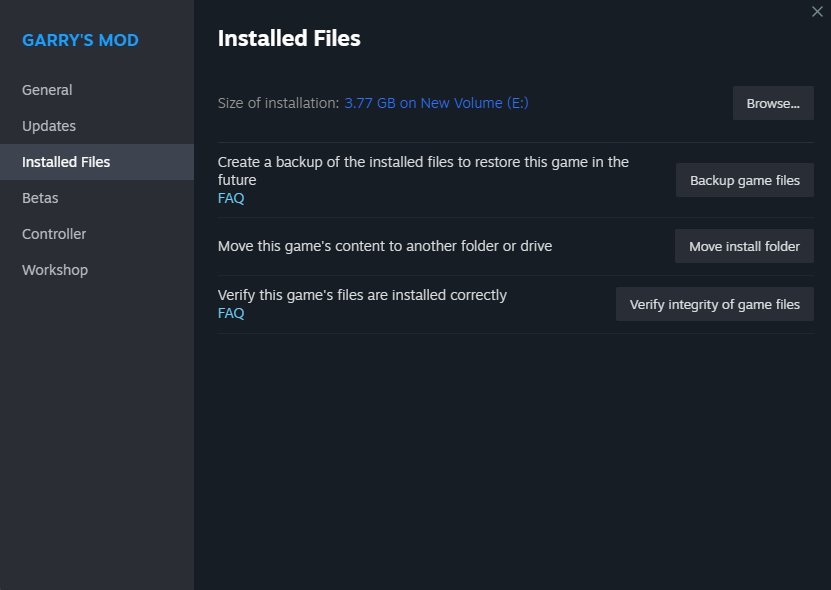Image resolution: width=831 pixels, height=590 pixels.
Task: Click the Installed Files page heading
Action: (289, 39)
